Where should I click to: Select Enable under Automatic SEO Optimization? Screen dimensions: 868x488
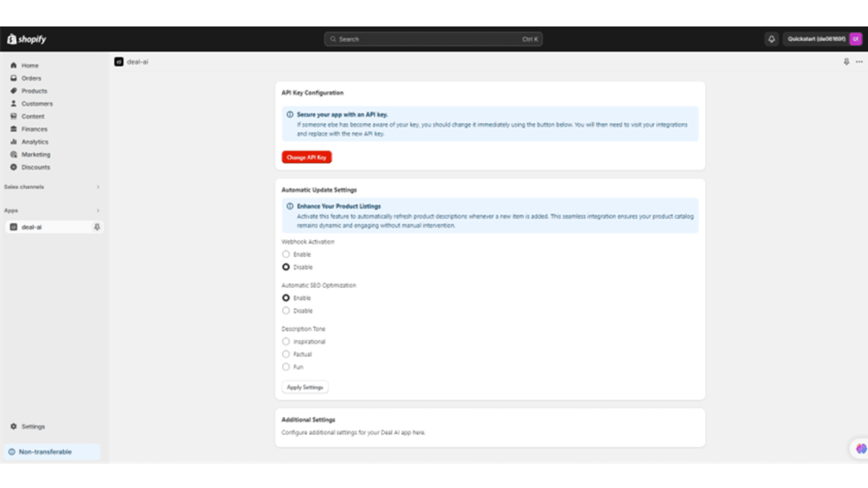point(286,298)
